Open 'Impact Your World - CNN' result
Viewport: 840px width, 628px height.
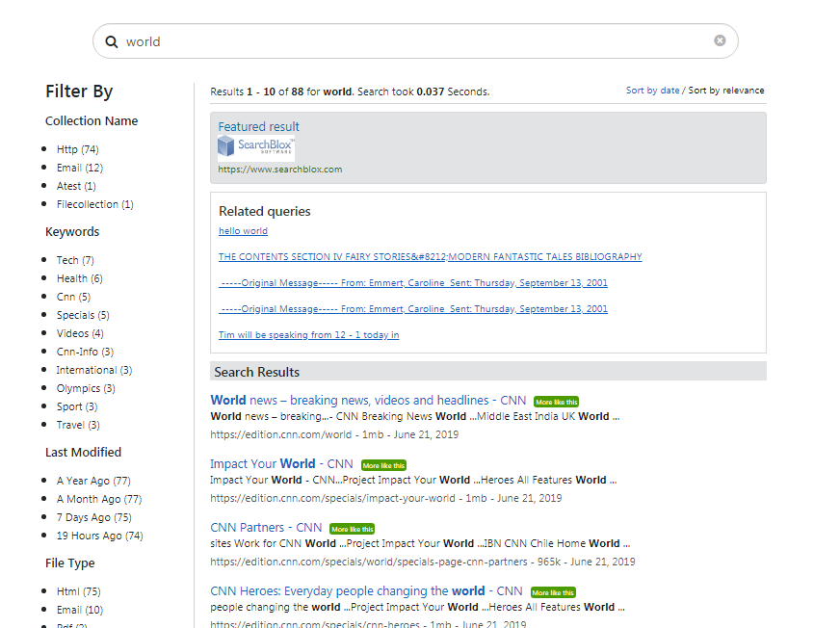point(281,463)
